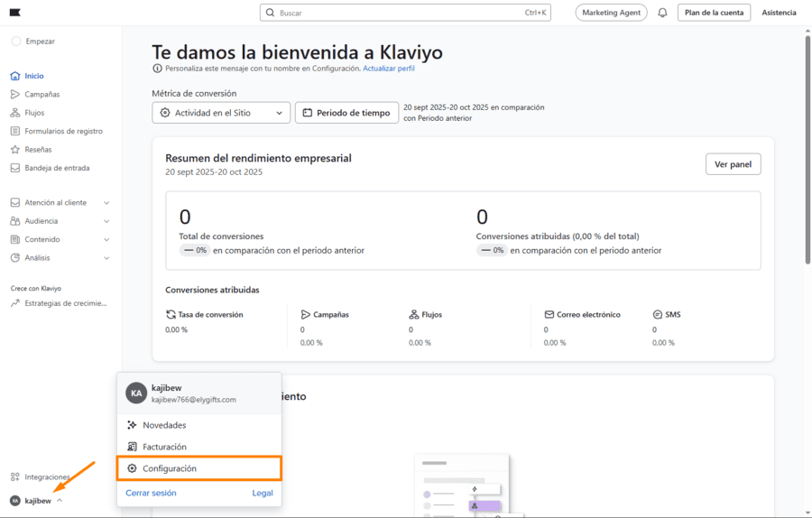Click the Klaviyo flag logo
The image size is (812, 518).
[x=15, y=13]
